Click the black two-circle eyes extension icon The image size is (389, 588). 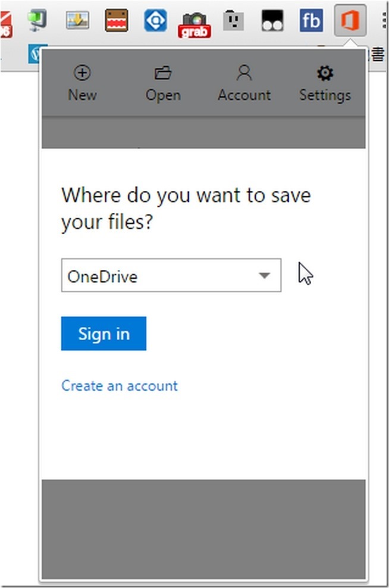(272, 21)
